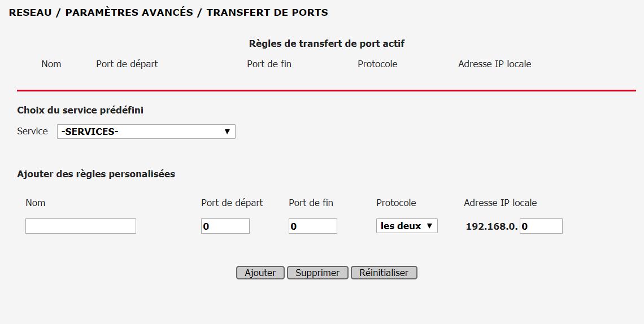
Task: Click the Service label beside the dropdown
Action: 32,131
